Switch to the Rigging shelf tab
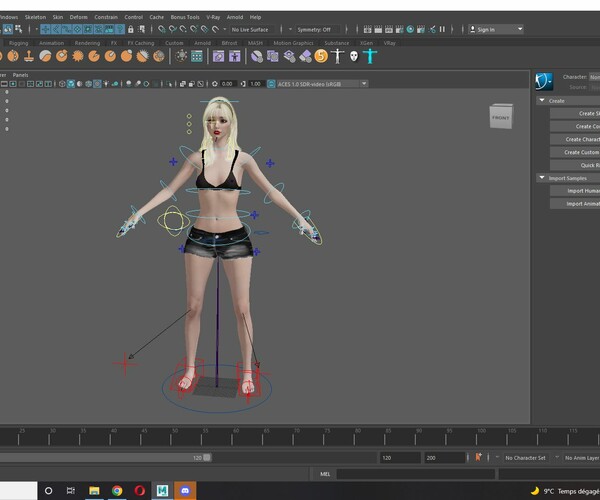Viewport: 600px width, 500px height. (18, 43)
